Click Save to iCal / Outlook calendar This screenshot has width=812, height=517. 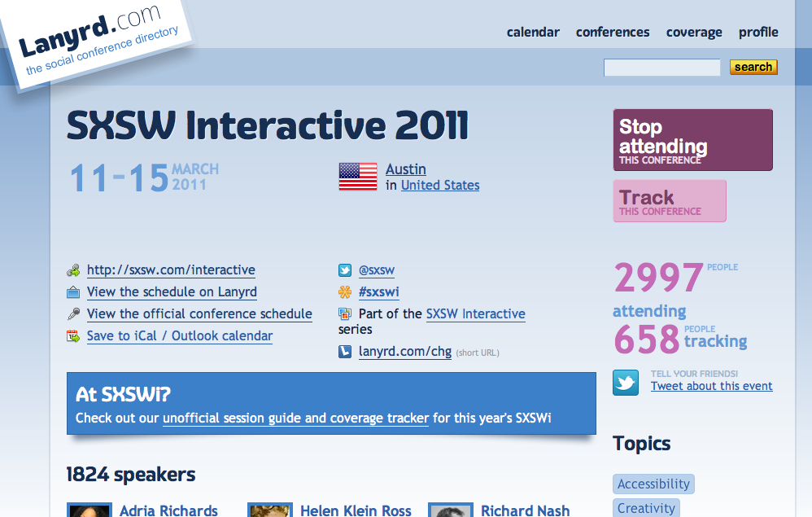pyautogui.click(x=180, y=336)
